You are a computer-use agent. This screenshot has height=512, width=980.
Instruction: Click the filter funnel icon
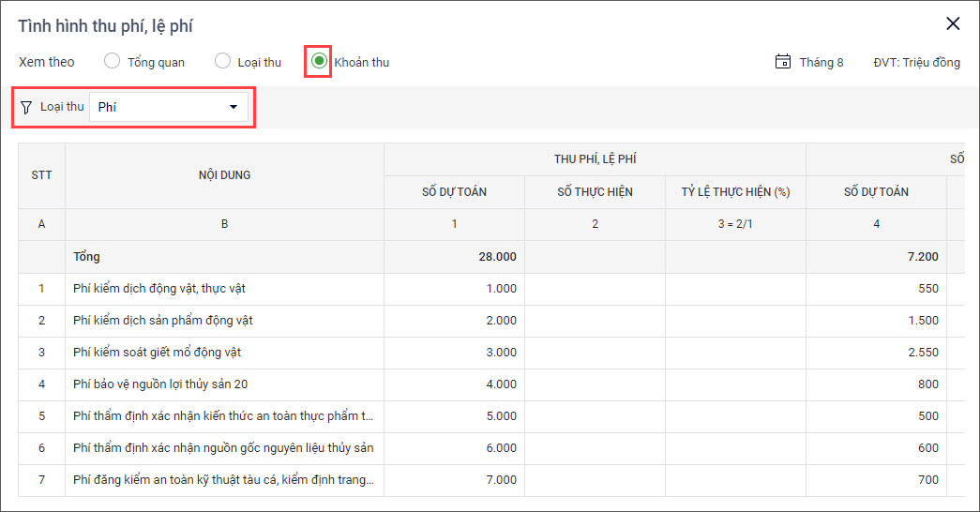point(26,107)
